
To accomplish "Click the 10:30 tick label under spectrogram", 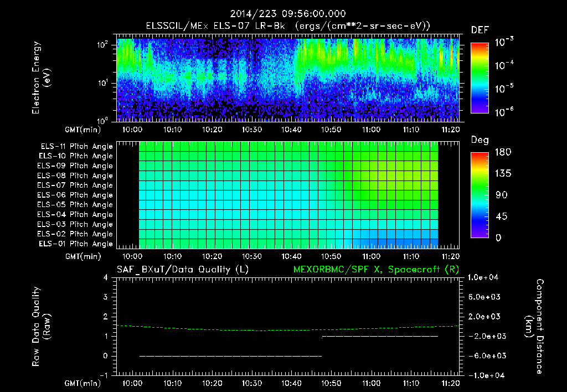I will tap(252, 130).
